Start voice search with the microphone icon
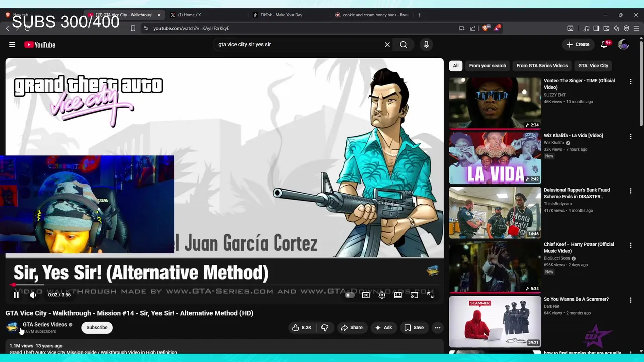 (426, 45)
